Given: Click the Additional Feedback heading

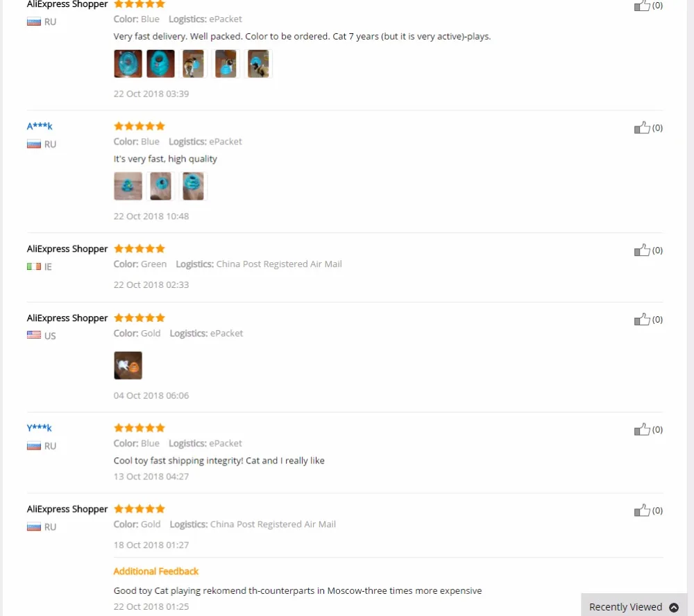Looking at the screenshot, I should pyautogui.click(x=155, y=572).
